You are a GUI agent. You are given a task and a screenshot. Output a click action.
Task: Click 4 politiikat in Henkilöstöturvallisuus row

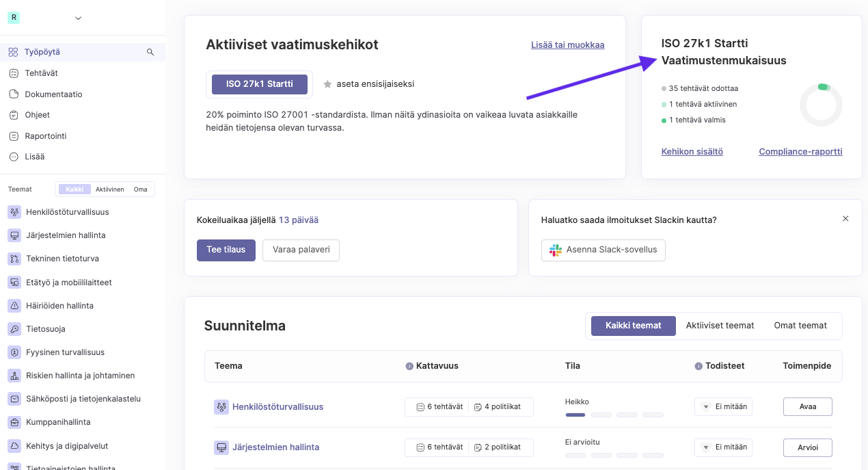tap(497, 406)
